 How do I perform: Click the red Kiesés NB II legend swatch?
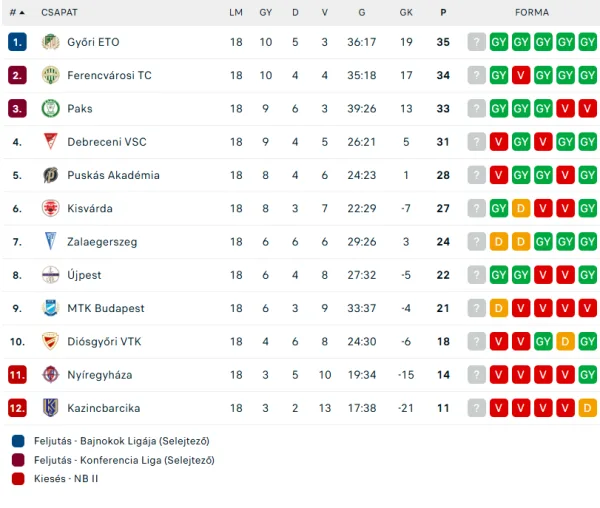18,478
